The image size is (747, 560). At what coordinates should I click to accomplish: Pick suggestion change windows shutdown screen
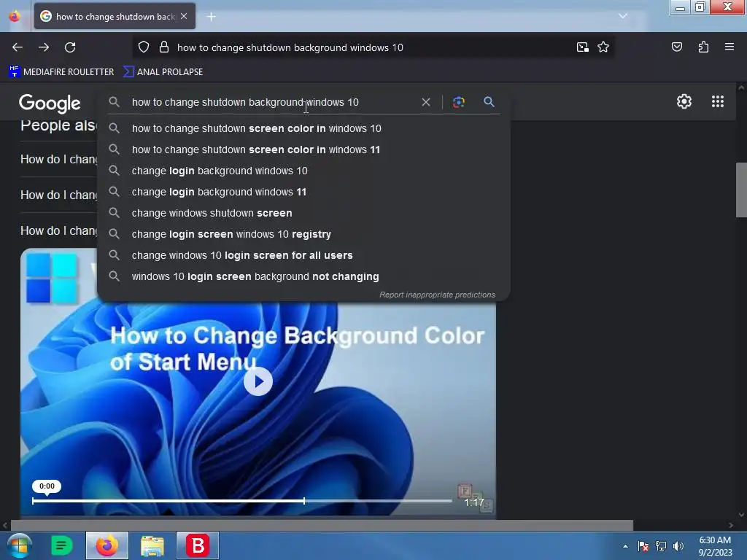tap(304, 213)
